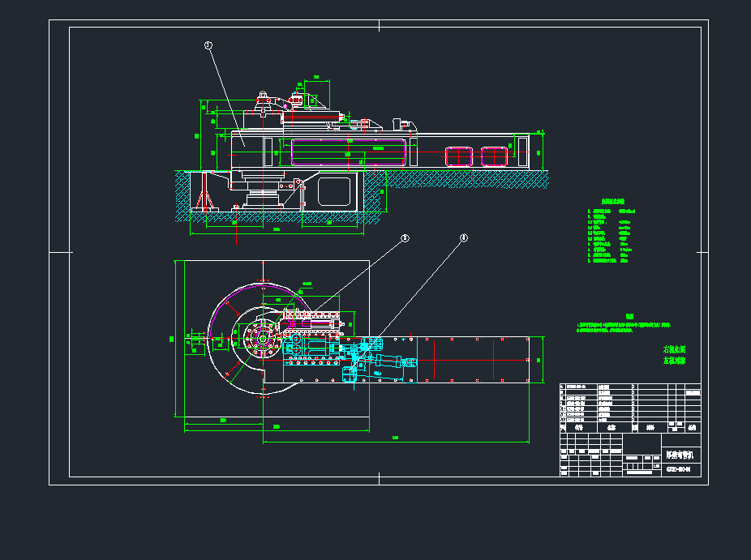Select the drawing number cell in title block
This screenshot has height=560, width=751.
[x=678, y=469]
